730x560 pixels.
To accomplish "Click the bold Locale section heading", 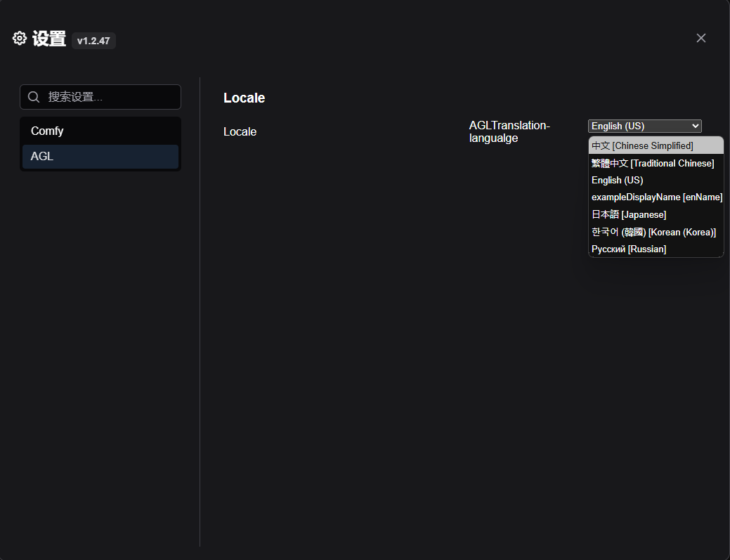I will click(x=244, y=98).
